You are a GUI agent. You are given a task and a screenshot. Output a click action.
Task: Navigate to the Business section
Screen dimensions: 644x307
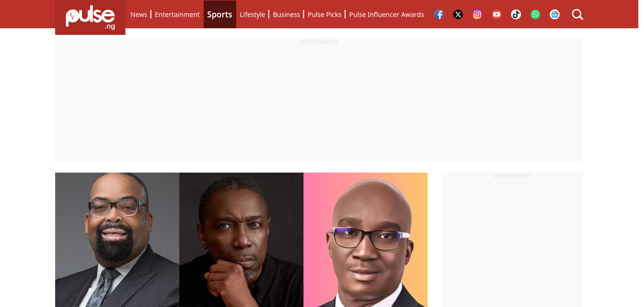pyautogui.click(x=286, y=15)
